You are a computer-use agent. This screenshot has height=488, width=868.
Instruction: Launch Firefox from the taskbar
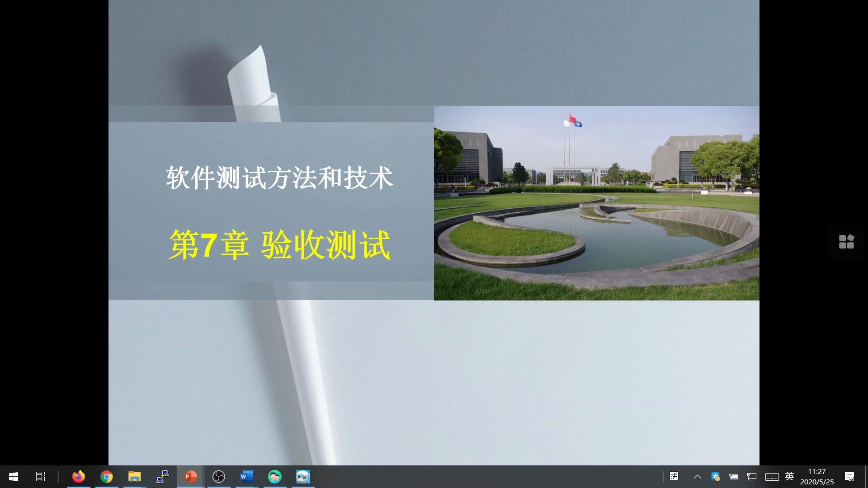pos(79,477)
